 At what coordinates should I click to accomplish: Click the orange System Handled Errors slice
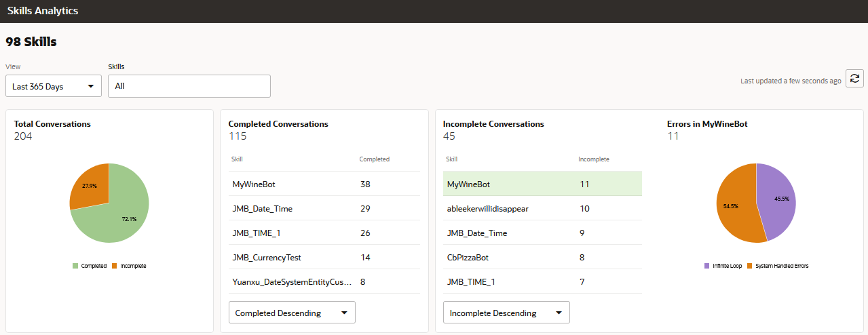click(733, 205)
